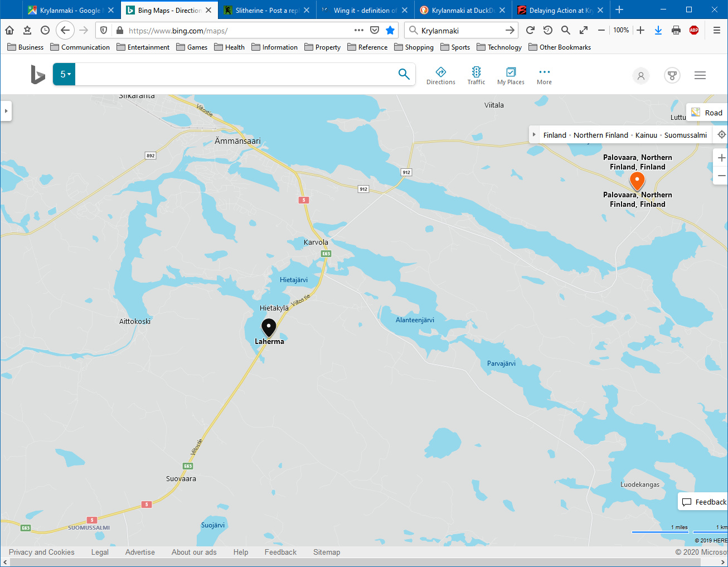Open the More options dropdown
728x567 pixels.
tap(544, 75)
